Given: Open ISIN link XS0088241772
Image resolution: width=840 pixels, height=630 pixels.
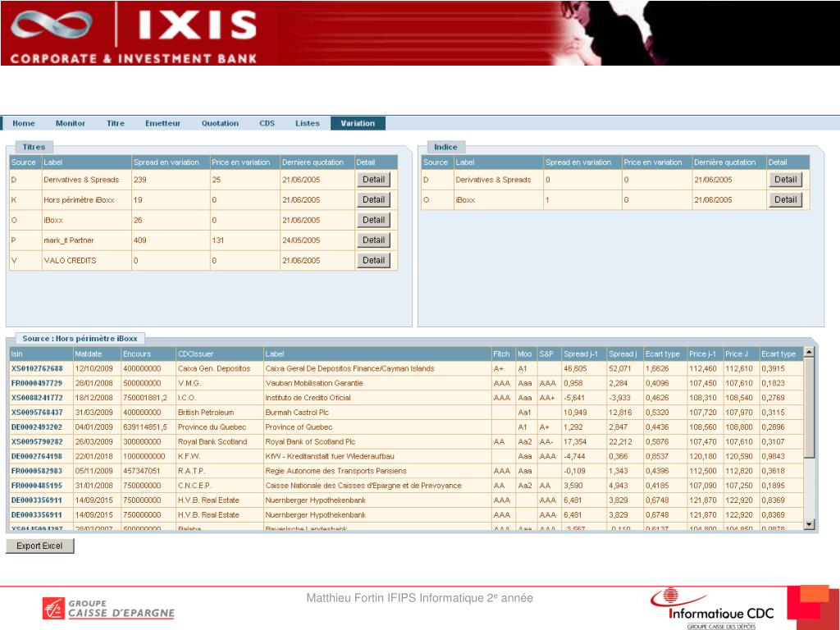Looking at the screenshot, I should [x=37, y=398].
